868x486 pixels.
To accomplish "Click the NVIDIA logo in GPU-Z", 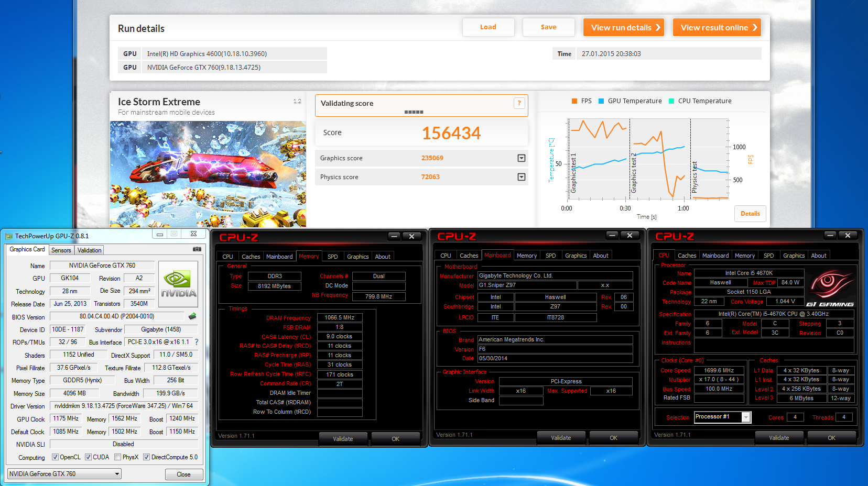I will (178, 284).
